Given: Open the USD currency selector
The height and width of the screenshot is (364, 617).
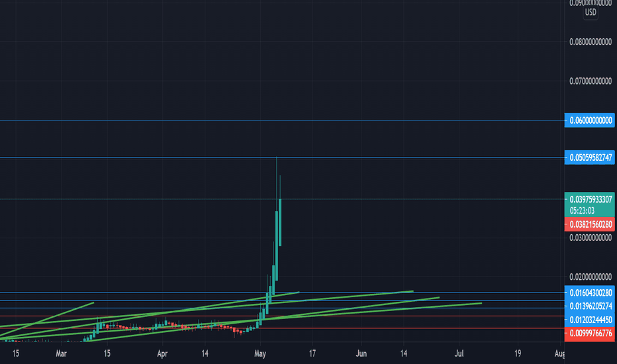Looking at the screenshot, I should pyautogui.click(x=591, y=12).
